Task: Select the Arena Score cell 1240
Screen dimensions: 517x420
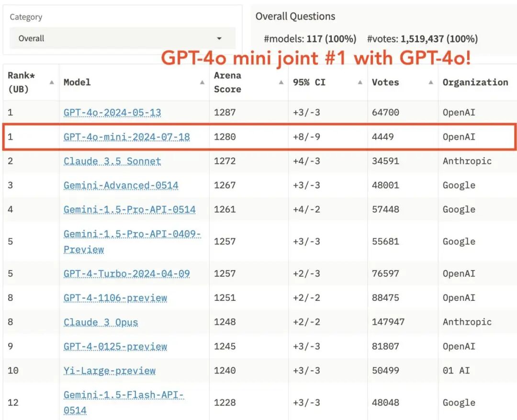Action: 225,371
